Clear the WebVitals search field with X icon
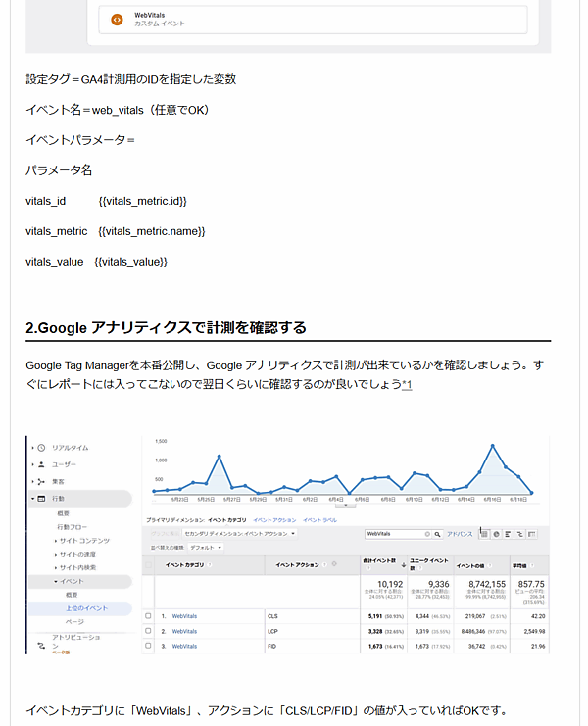Image resolution: width=588 pixels, height=726 pixels. point(427,534)
